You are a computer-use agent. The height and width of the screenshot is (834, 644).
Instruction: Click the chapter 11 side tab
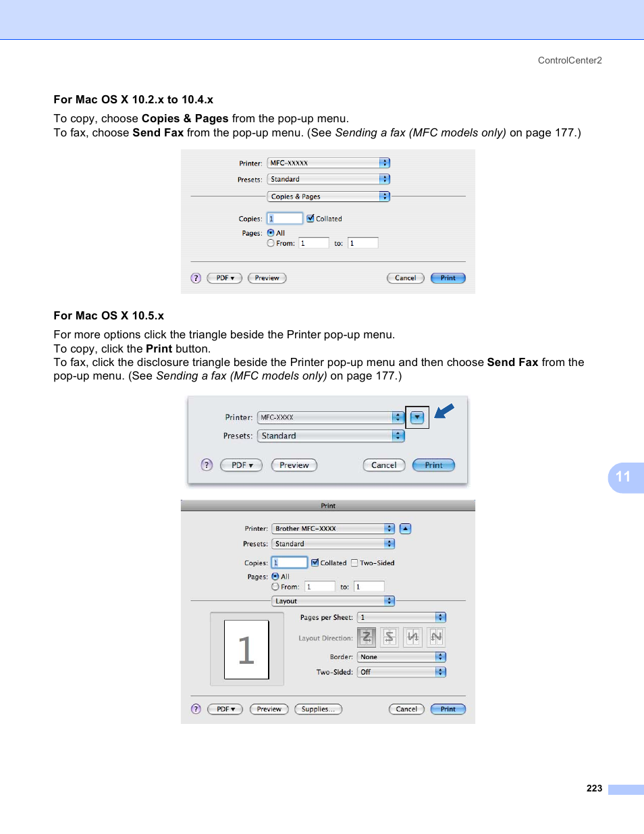pos(626,477)
